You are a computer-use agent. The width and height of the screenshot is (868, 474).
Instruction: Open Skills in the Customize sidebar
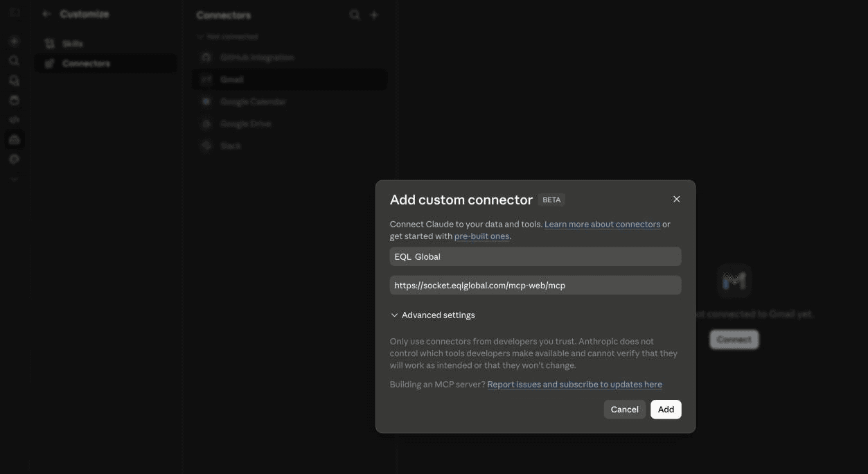tap(106, 44)
